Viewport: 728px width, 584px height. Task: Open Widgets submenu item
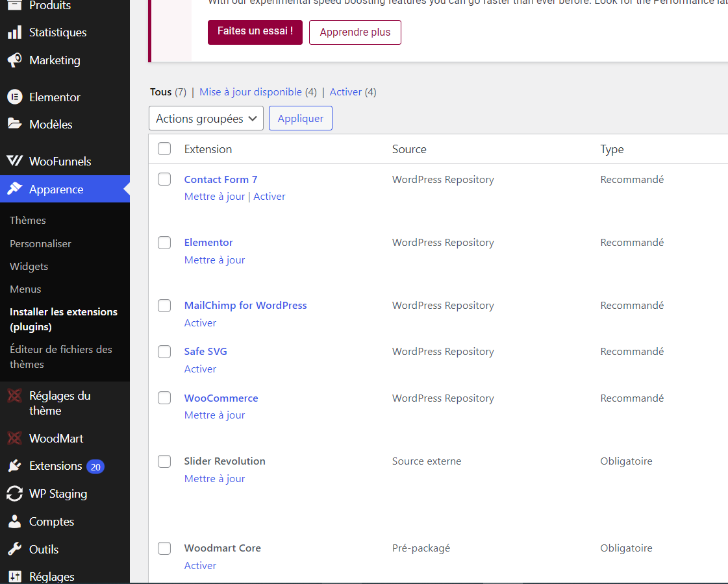(x=29, y=266)
